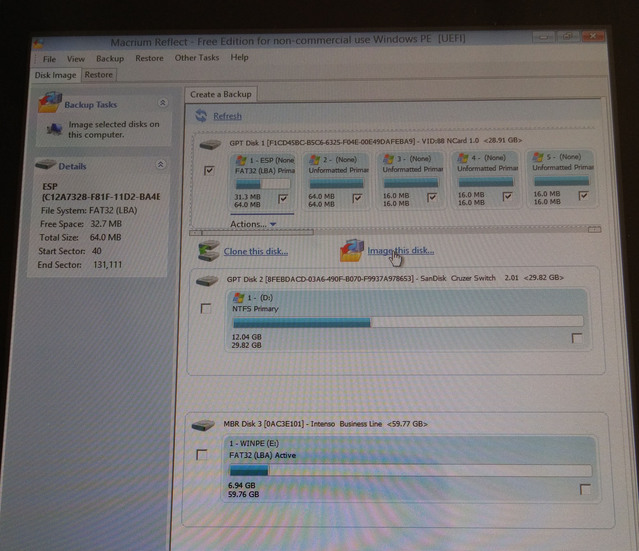Open the Restore menu
The width and height of the screenshot is (639, 551).
point(149,58)
